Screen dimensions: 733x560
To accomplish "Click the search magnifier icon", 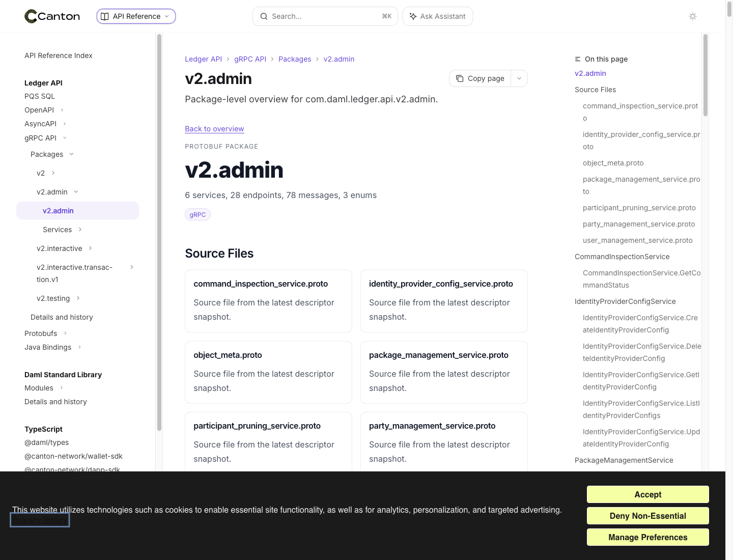I will tap(264, 16).
